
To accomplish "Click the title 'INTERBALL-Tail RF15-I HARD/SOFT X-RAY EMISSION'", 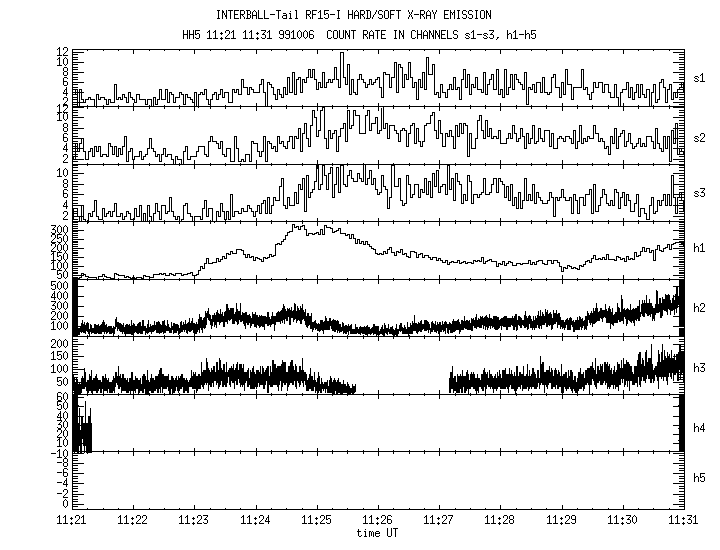I will click(354, 15).
